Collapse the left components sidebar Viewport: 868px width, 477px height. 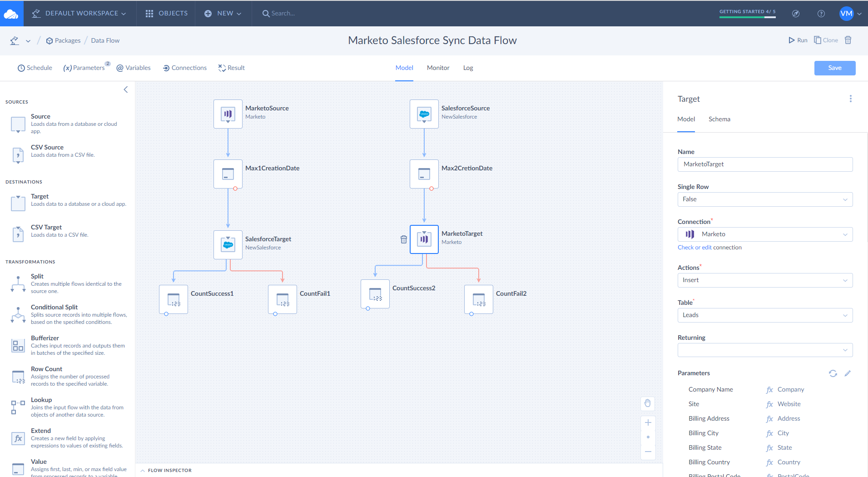[126, 89]
